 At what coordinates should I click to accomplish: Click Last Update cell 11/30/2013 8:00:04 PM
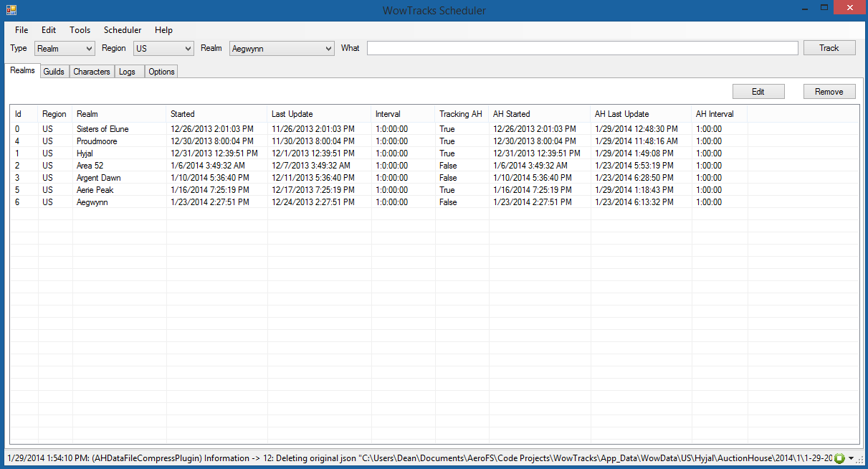click(x=313, y=141)
